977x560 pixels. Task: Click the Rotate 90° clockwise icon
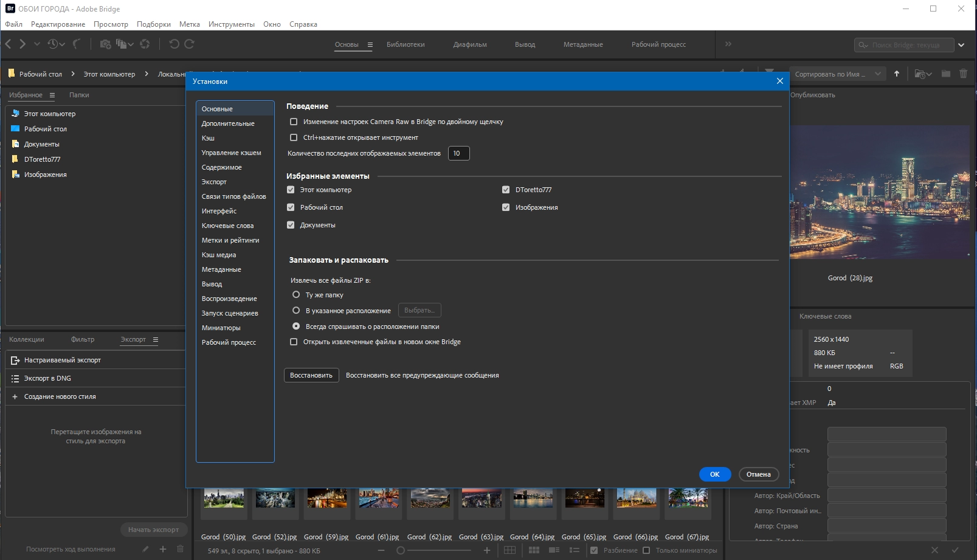tap(189, 44)
